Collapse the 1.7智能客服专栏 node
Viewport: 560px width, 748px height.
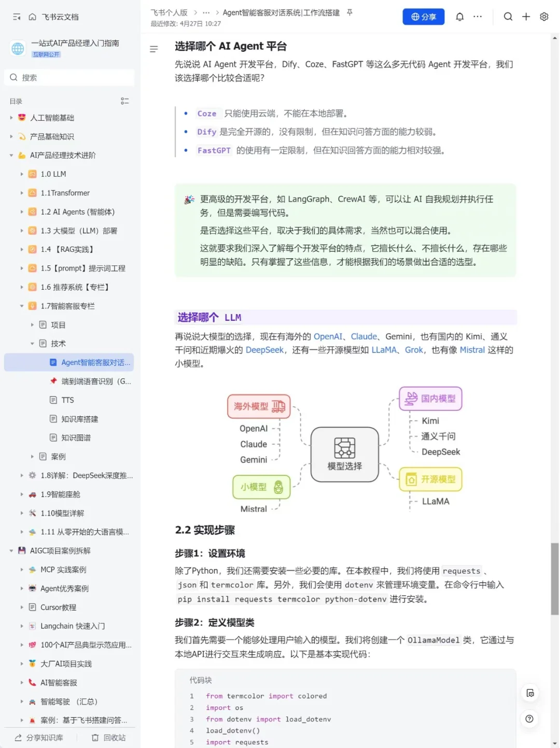pyautogui.click(x=22, y=306)
